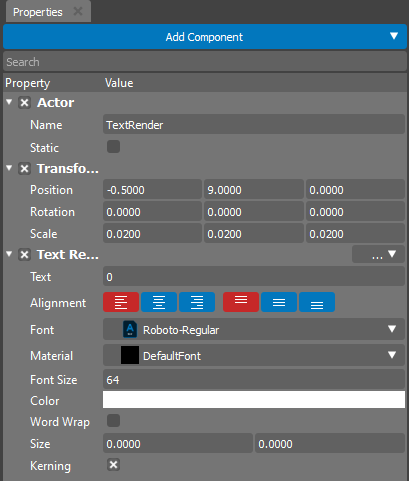This screenshot has height=481, width=409.
Task: Select right horizontal text alignment
Action: [197, 302]
